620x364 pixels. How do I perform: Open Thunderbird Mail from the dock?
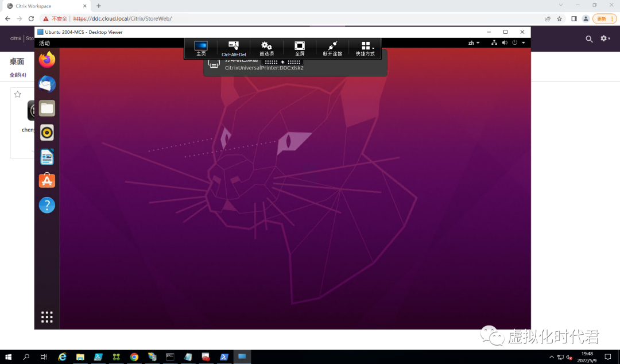tap(47, 84)
